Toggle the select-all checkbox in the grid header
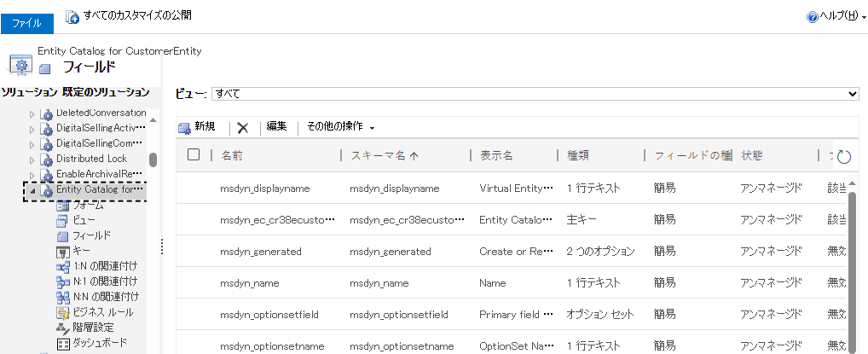Image resolution: width=868 pixels, height=354 pixels. pos(194,154)
